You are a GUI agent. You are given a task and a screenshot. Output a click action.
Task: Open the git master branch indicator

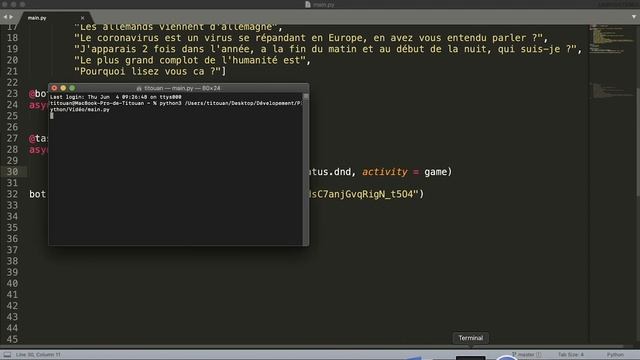point(527,354)
